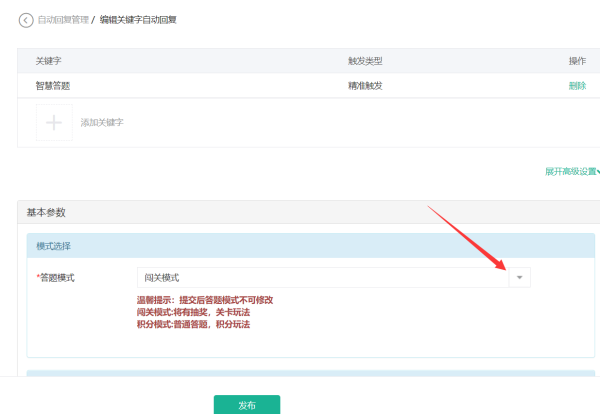Click the 积分模式 description hint line
This screenshot has height=414, width=600.
pos(193,324)
